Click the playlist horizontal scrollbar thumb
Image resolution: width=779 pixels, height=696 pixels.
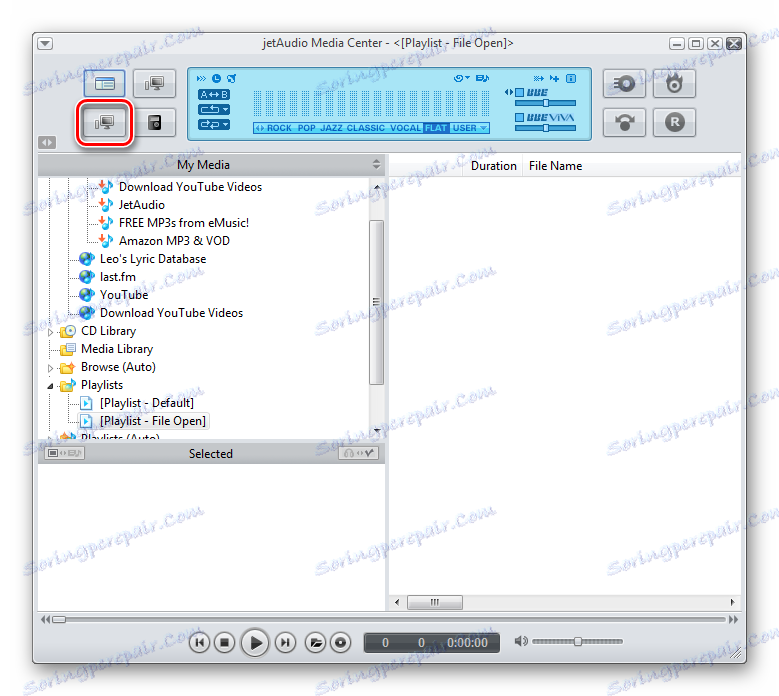435,603
